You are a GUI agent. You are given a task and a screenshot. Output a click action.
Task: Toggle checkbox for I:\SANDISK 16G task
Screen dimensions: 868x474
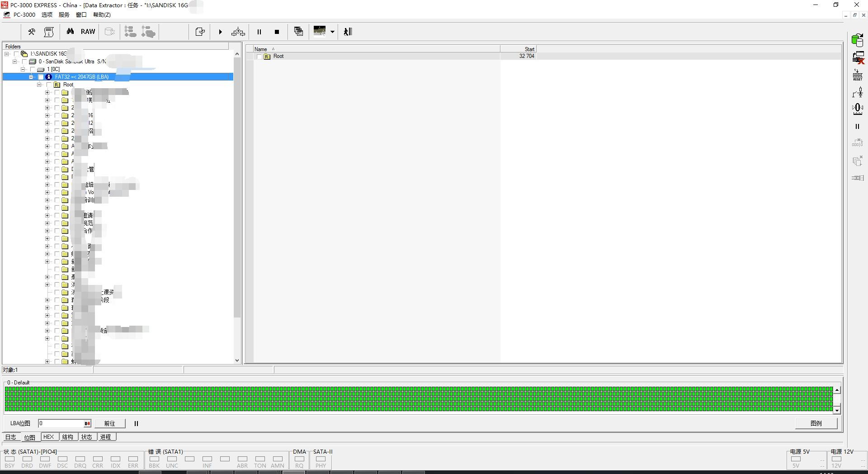click(16, 54)
